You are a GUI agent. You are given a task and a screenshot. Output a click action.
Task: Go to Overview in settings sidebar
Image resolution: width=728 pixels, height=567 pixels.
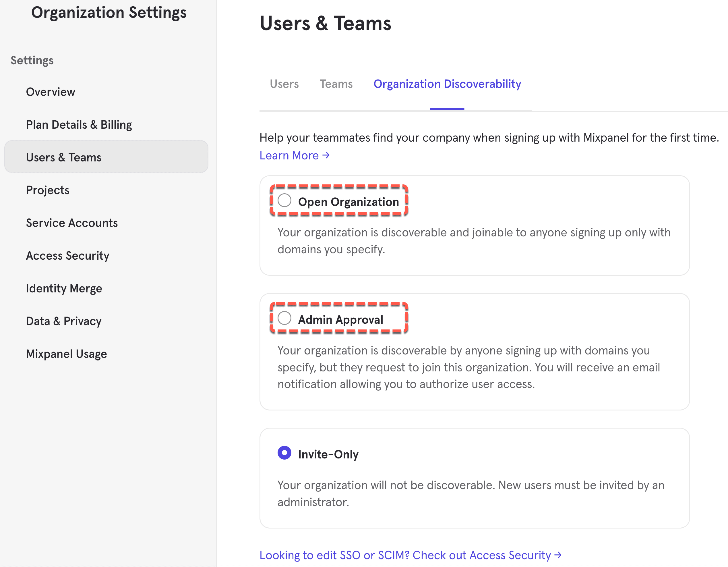51,92
